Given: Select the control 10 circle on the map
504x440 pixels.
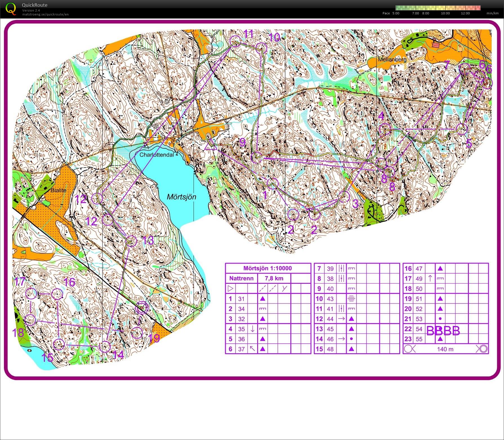Looking at the screenshot, I should pos(262,48).
